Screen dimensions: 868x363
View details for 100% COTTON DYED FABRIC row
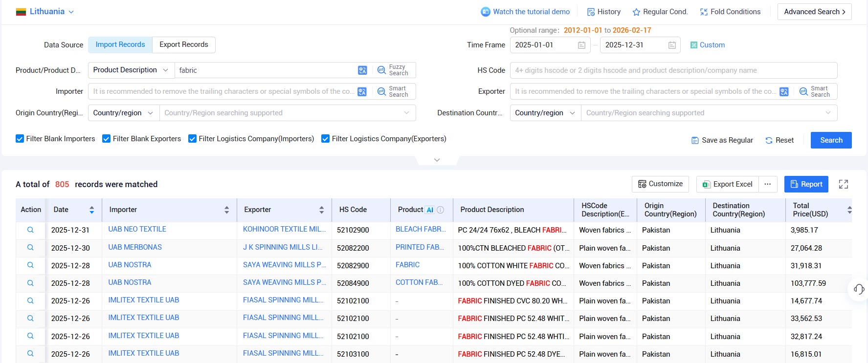coord(30,282)
